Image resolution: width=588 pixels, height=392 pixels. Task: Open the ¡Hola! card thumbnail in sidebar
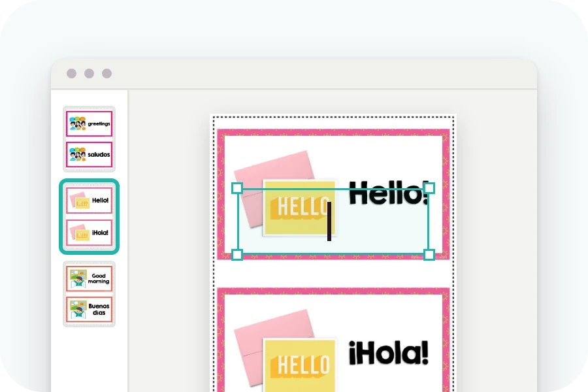[90, 233]
